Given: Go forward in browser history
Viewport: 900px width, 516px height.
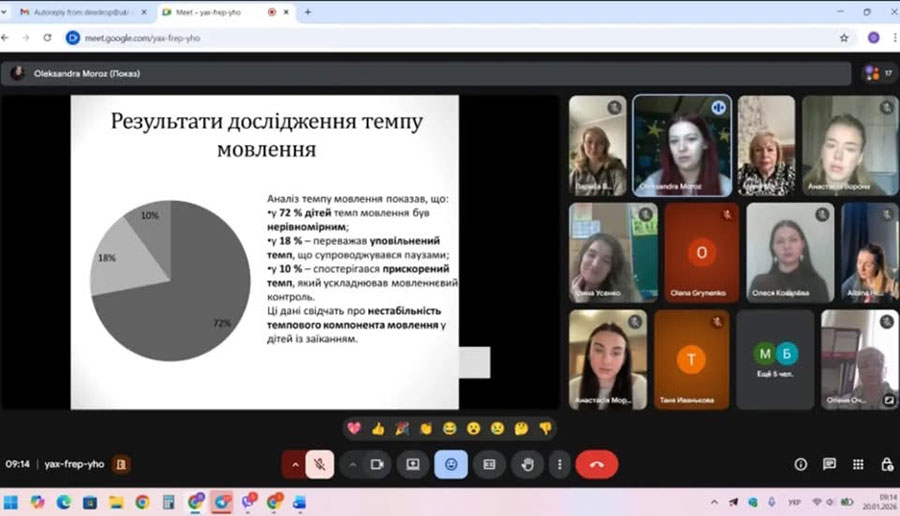Looking at the screenshot, I should pyautogui.click(x=26, y=38).
